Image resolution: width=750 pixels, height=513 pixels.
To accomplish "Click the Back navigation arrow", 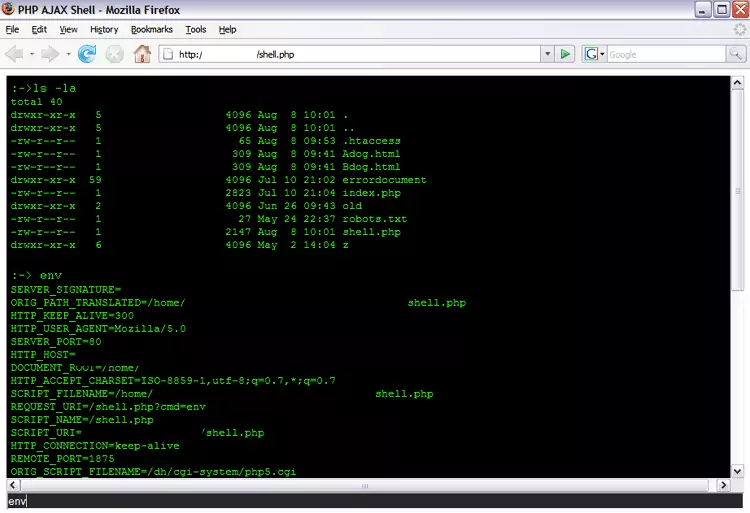I will [x=15, y=54].
